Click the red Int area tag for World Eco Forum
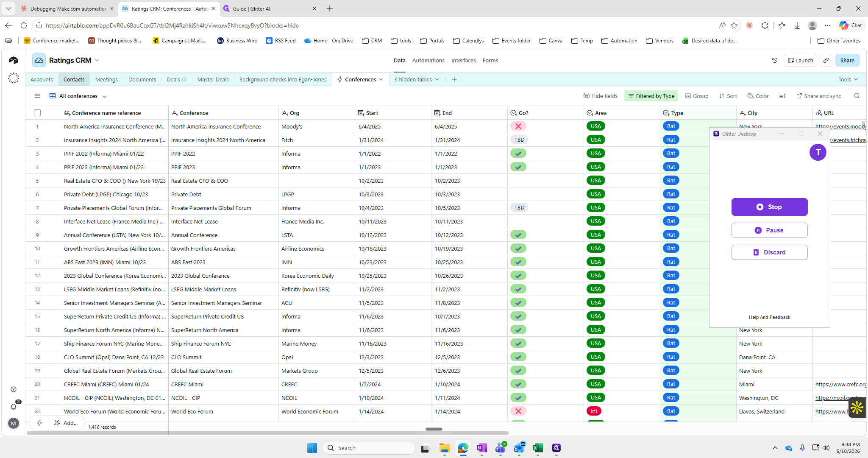Viewport: 868px width, 458px height. point(594,411)
